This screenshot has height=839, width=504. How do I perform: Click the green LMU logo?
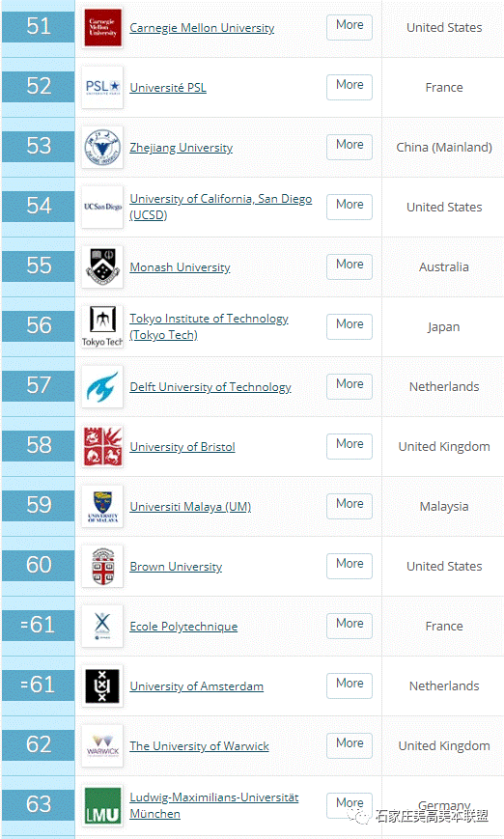coord(102,806)
